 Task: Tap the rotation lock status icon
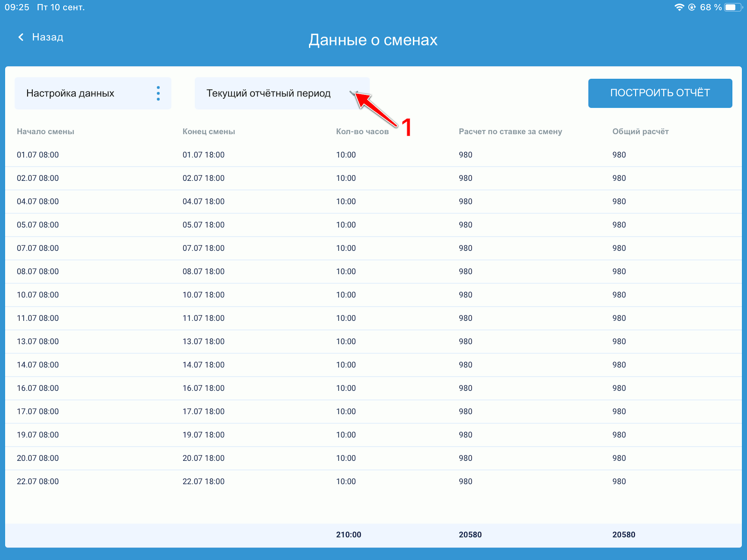coord(692,7)
